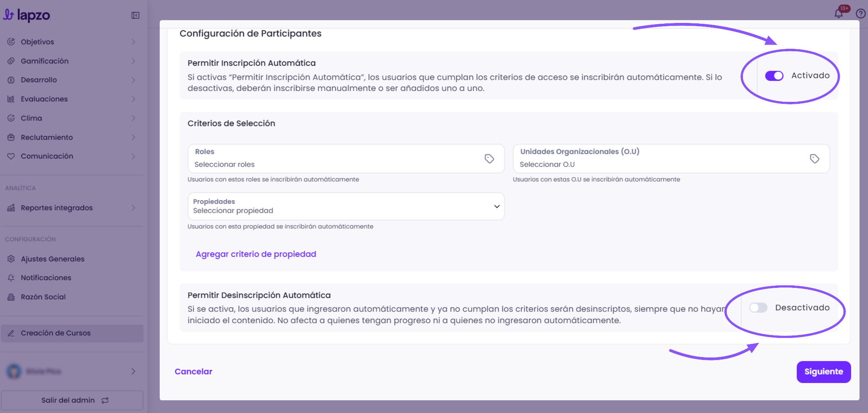The image size is (868, 413).
Task: Click the Objetivos target icon
Action: 11,42
